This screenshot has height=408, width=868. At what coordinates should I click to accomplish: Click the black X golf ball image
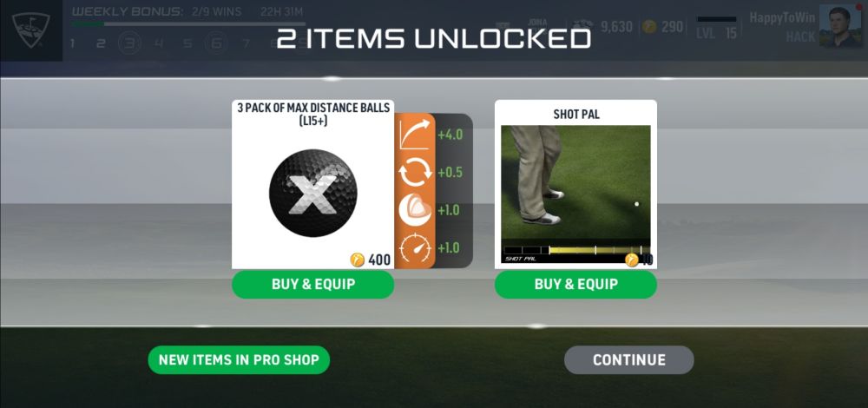(312, 193)
